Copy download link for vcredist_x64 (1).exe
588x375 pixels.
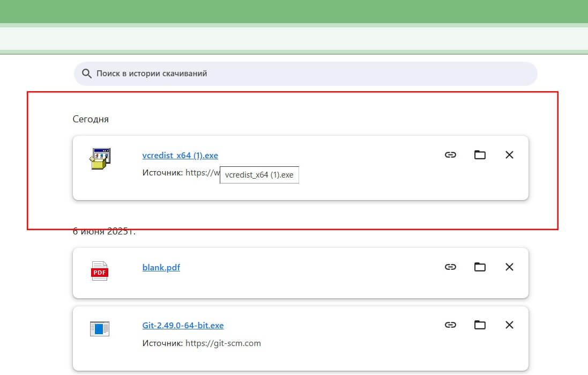click(450, 155)
